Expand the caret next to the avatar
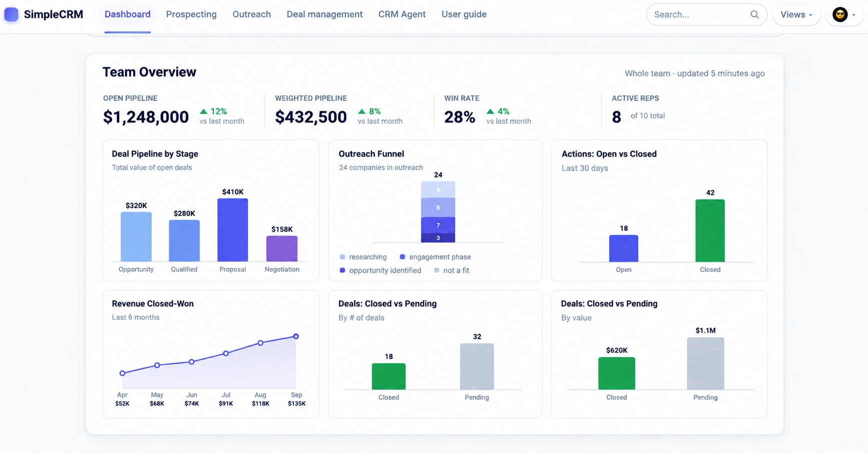Image resolution: width=868 pixels, height=453 pixels. coord(854,15)
